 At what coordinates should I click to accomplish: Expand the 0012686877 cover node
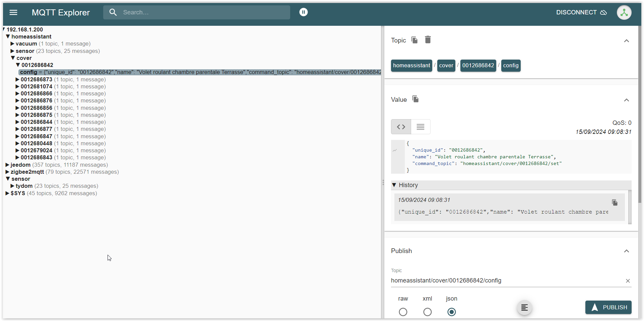[17, 129]
